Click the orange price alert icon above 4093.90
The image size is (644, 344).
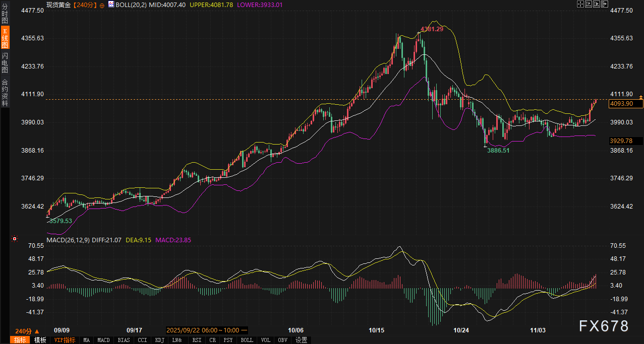pos(641,96)
